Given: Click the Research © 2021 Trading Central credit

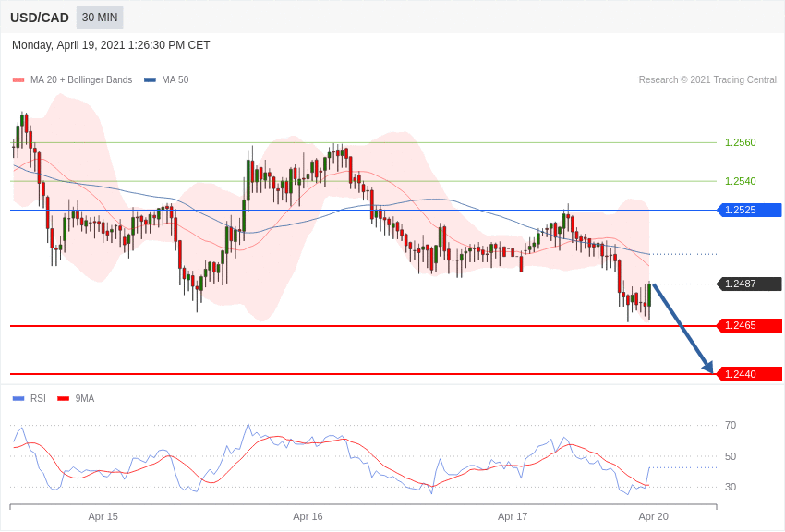Looking at the screenshot, I should 707,80.
